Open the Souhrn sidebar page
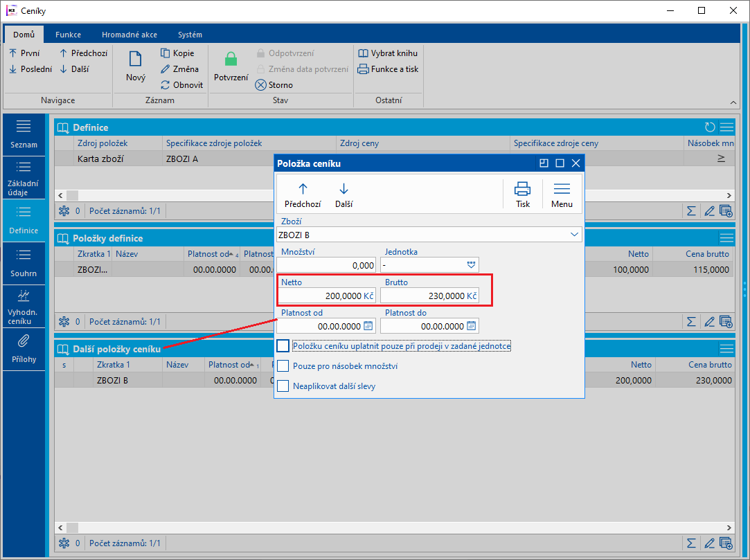Image resolution: width=750 pixels, height=560 pixels. (x=24, y=264)
